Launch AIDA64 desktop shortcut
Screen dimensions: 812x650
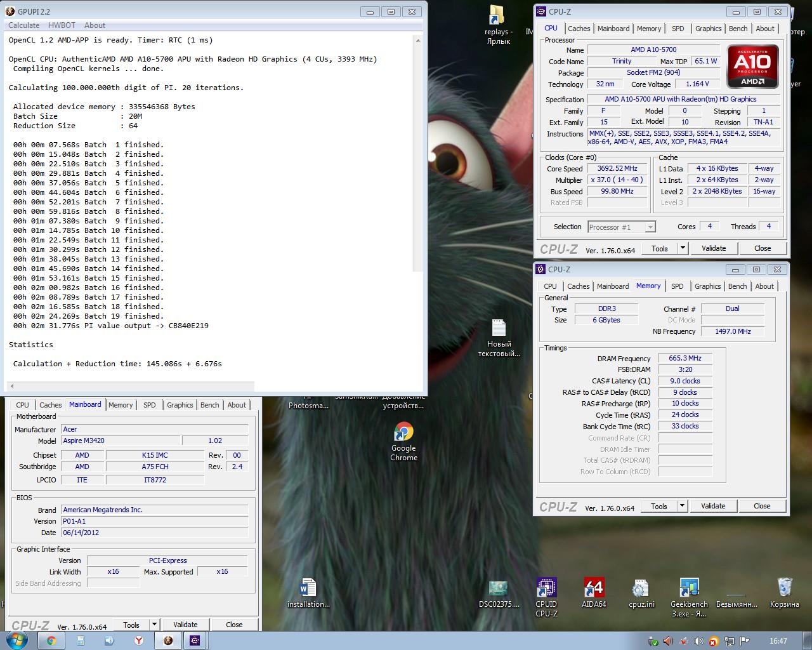[x=594, y=593]
